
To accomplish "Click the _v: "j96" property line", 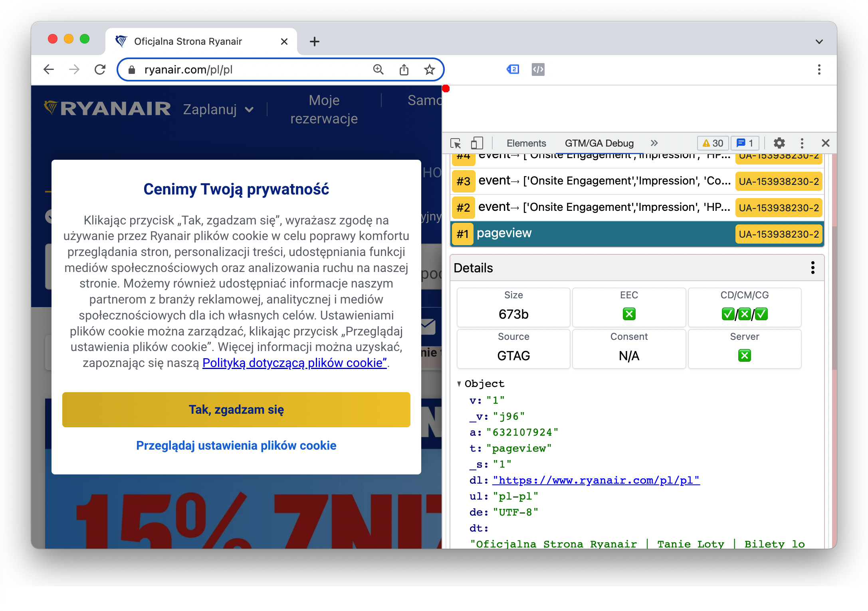I will pyautogui.click(x=497, y=416).
